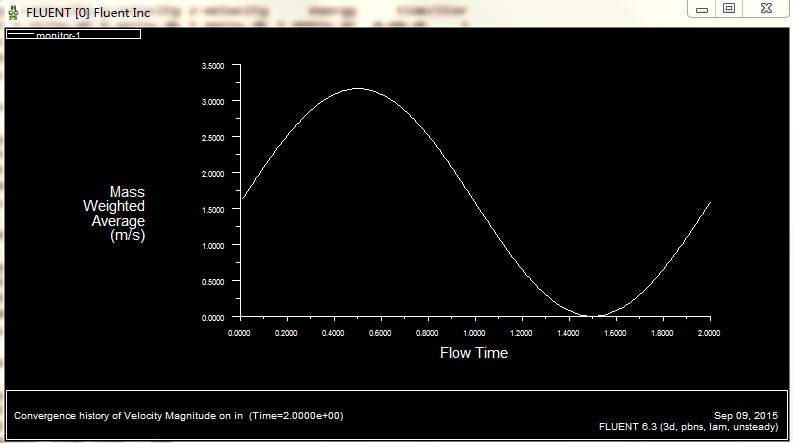This screenshot has height=443, width=793.
Task: Click the 'Convergence history of Velocity Magnitude' caption
Action: 179,416
